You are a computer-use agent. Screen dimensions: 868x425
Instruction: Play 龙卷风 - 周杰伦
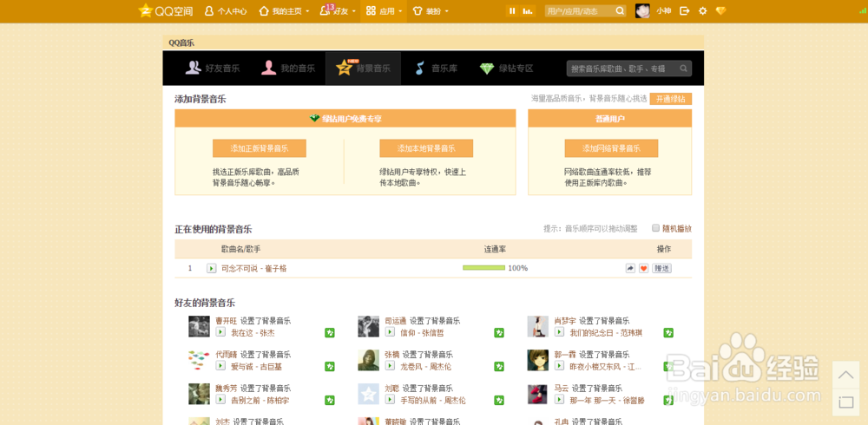390,366
